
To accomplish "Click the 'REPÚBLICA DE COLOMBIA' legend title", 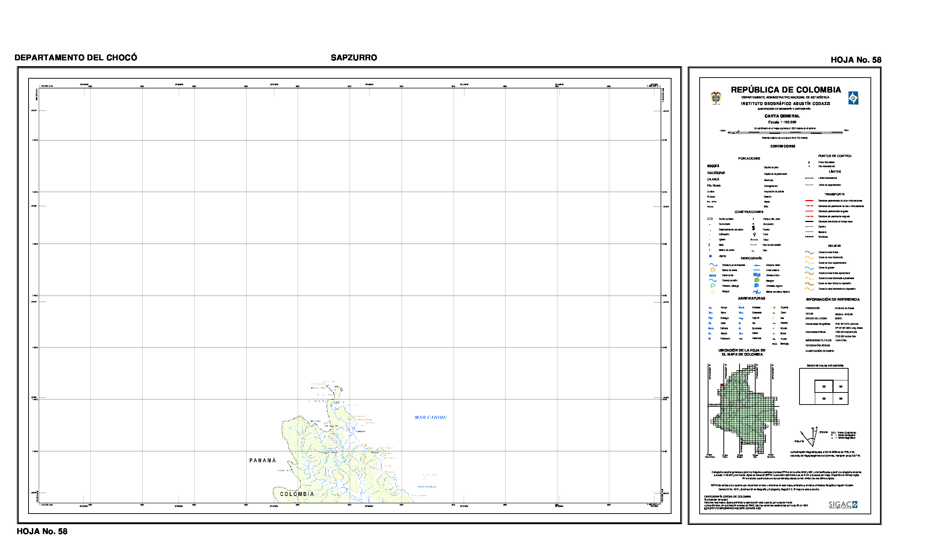I will point(786,90).
